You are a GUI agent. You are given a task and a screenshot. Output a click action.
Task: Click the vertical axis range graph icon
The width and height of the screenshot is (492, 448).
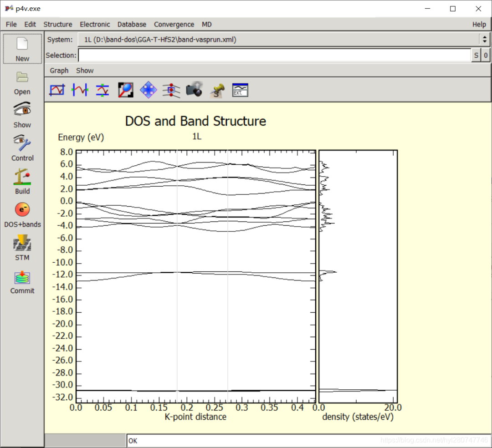tap(102, 90)
